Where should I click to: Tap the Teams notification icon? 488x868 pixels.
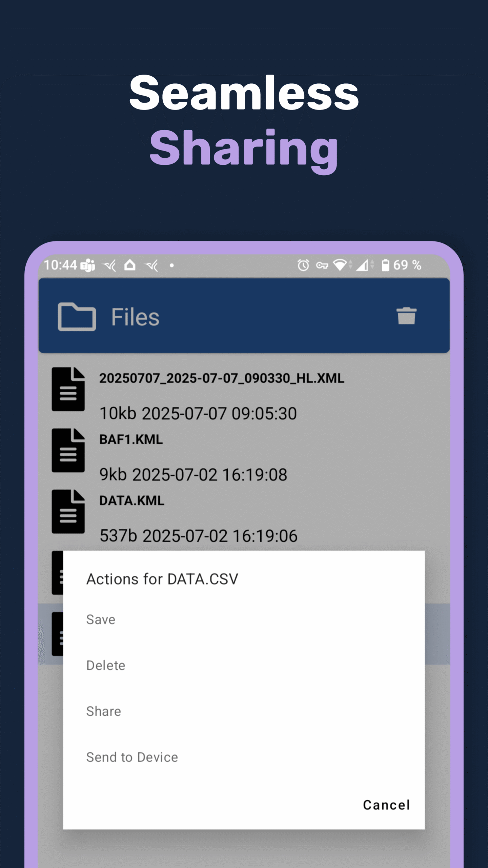click(88, 265)
